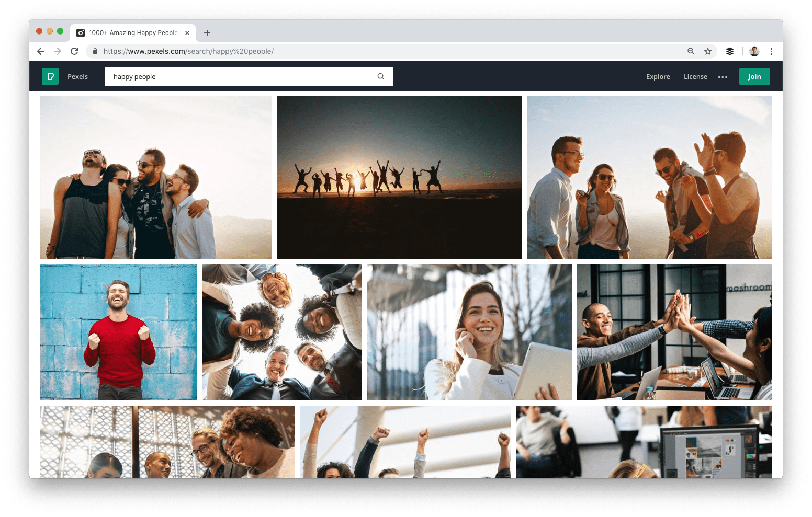Open photo of people laughing by lattice window
812x517 pixels.
[167, 442]
